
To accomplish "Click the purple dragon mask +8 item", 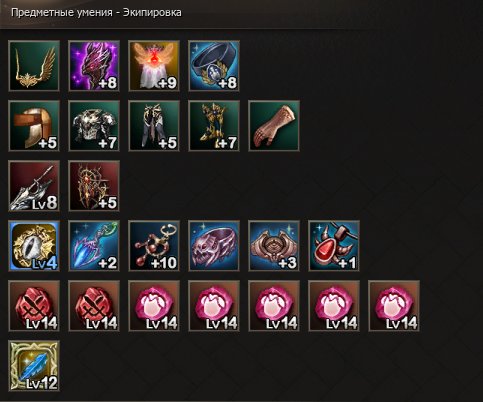I will [94, 66].
